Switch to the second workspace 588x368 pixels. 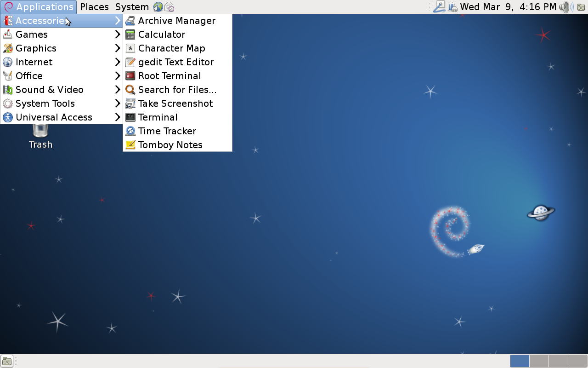click(x=539, y=361)
